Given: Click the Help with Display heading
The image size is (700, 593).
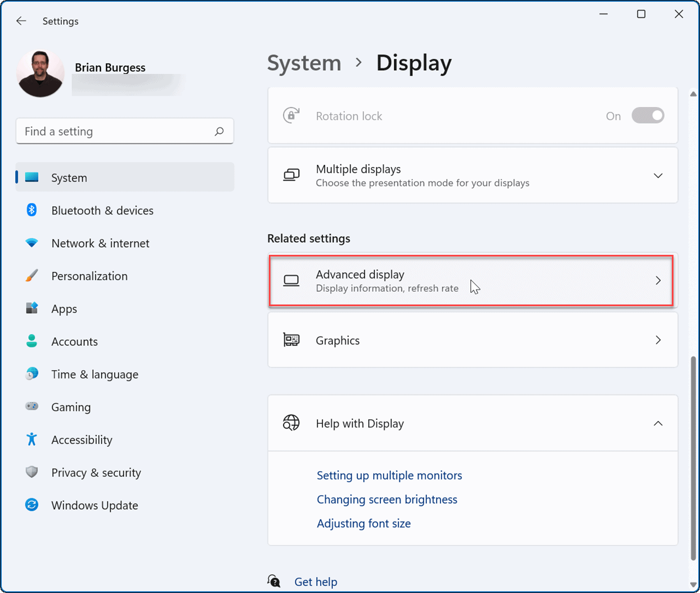Looking at the screenshot, I should pos(360,423).
